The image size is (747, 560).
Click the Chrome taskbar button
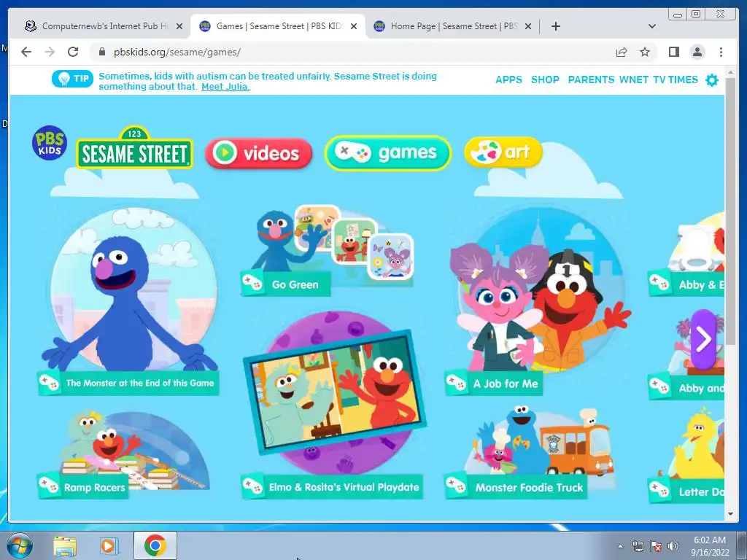[x=155, y=545]
